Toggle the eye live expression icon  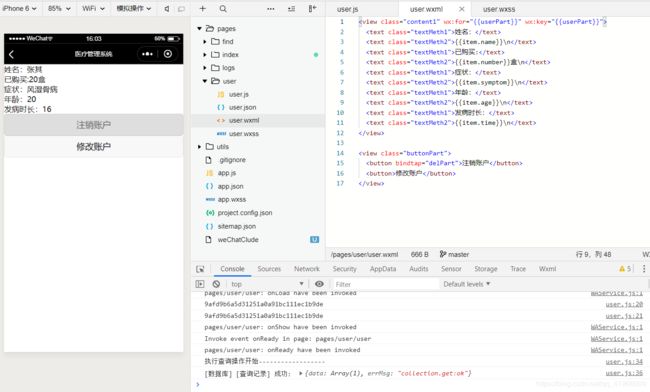pos(319,284)
